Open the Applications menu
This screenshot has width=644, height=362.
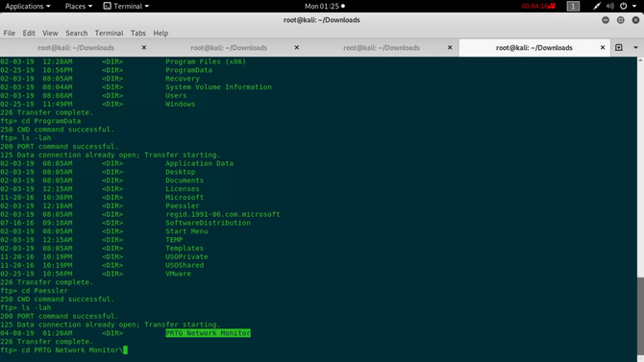tap(28, 6)
